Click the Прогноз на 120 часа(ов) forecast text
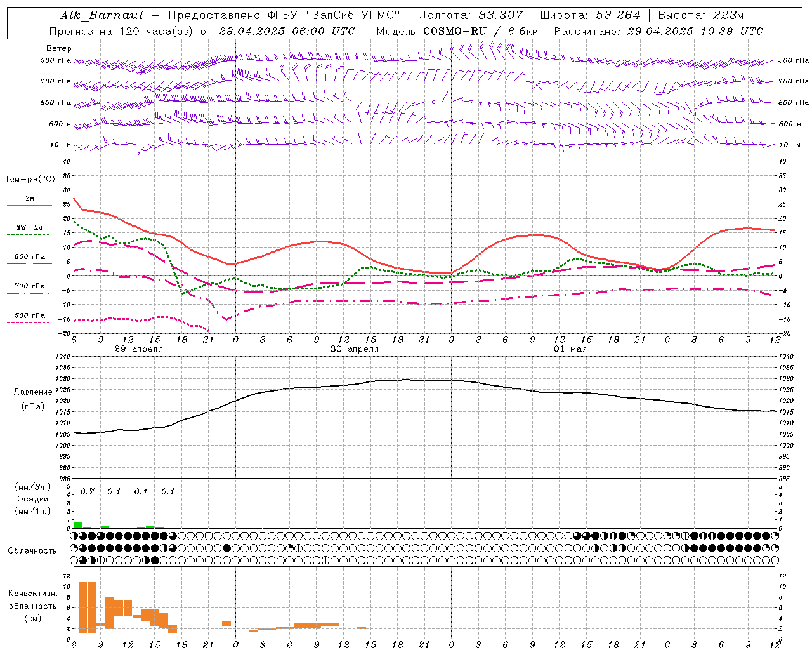This screenshot has height=650, width=812. point(122,31)
